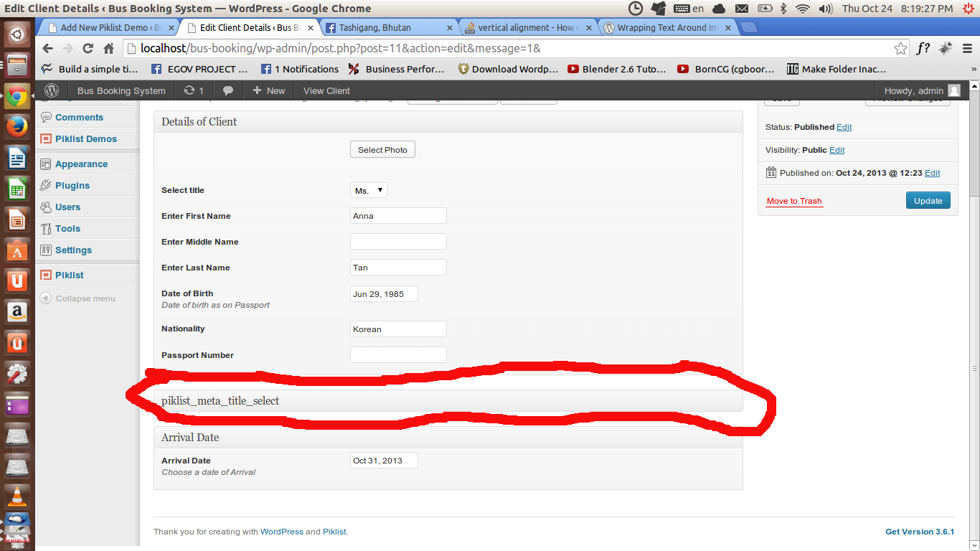Open Firefox from the Ubuntu launcher
Image resolution: width=980 pixels, height=551 pixels.
click(x=17, y=127)
